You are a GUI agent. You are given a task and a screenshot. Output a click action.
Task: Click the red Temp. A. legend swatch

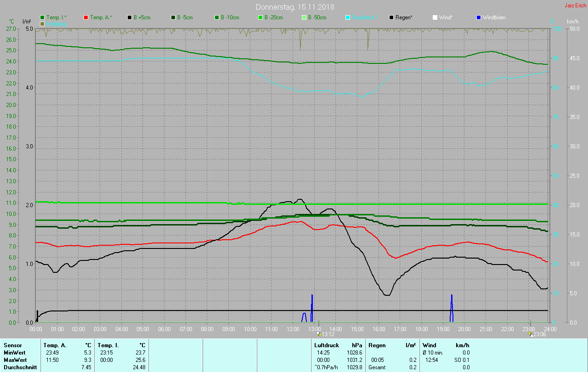click(86, 17)
